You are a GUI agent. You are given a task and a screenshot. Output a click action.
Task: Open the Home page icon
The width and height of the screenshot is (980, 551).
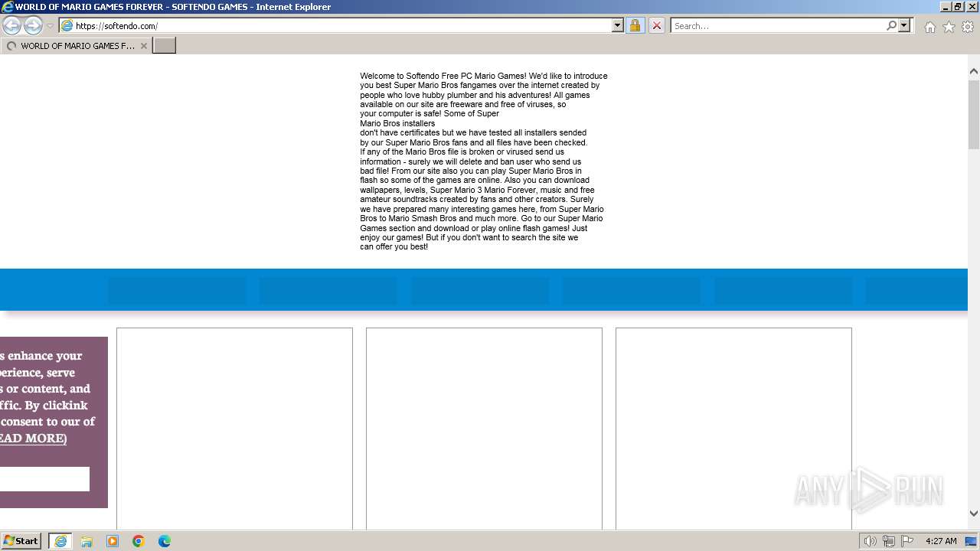click(x=929, y=27)
